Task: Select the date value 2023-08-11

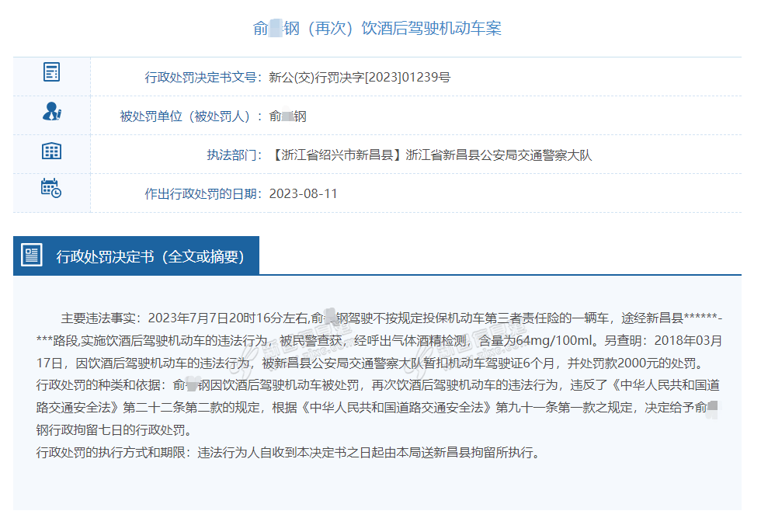Action: pyautogui.click(x=304, y=193)
